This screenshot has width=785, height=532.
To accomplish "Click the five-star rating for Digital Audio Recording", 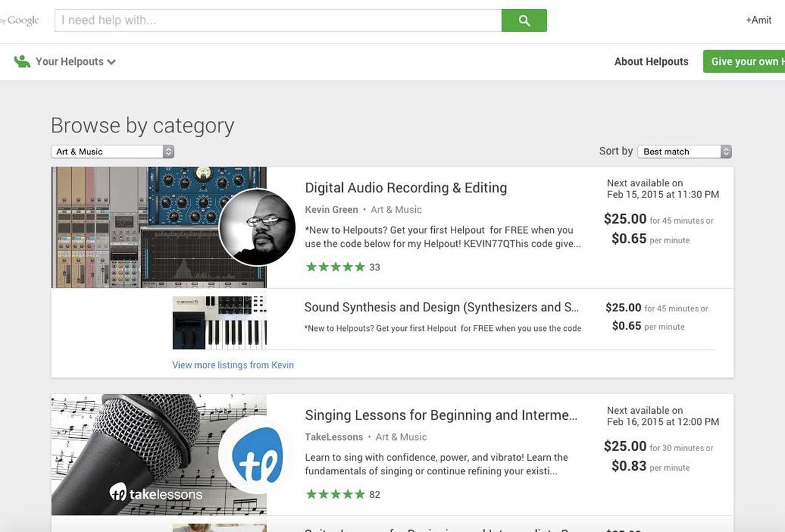I will [x=335, y=267].
